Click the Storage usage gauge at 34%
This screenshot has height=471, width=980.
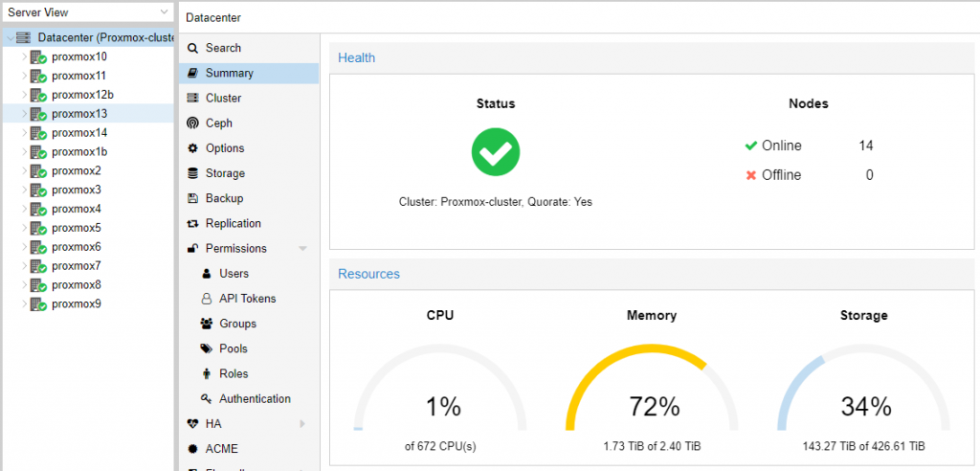coord(864,388)
